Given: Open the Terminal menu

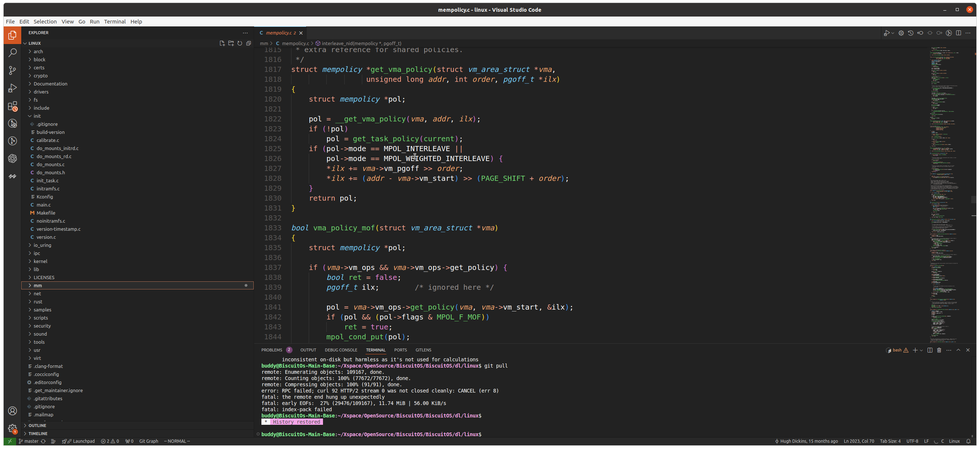Looking at the screenshot, I should click(x=114, y=22).
